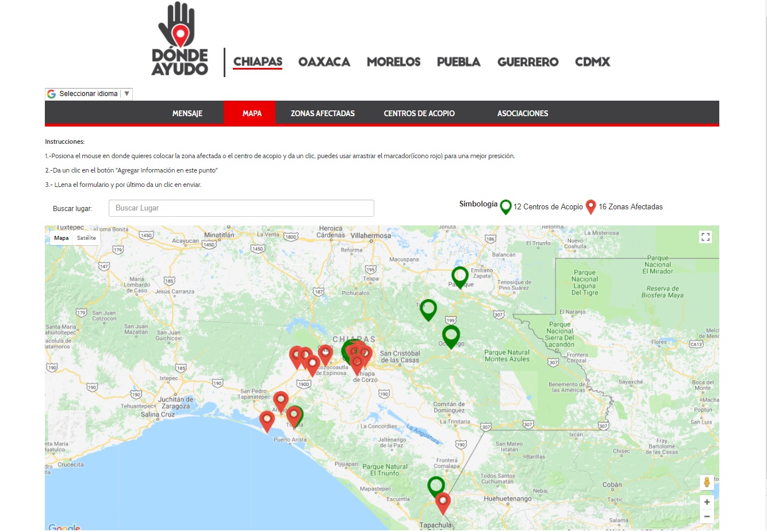The width and height of the screenshot is (767, 532).
Task: Click red marker near Tapachula
Action: coord(443,503)
